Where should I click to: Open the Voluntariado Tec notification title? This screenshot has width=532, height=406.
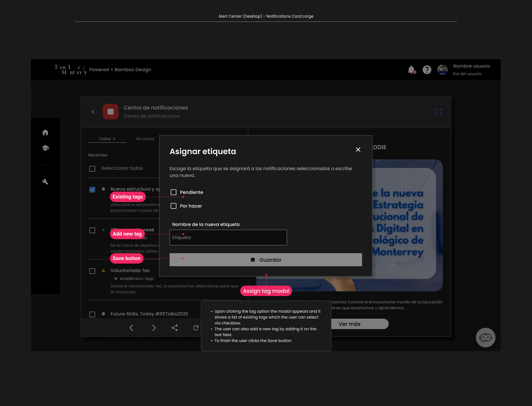130,271
